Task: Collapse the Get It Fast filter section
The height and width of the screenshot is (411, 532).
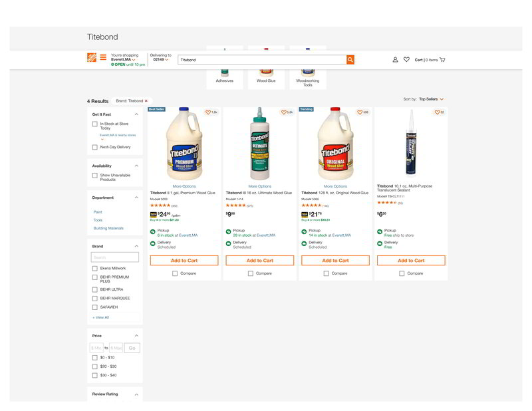Action: [x=136, y=114]
